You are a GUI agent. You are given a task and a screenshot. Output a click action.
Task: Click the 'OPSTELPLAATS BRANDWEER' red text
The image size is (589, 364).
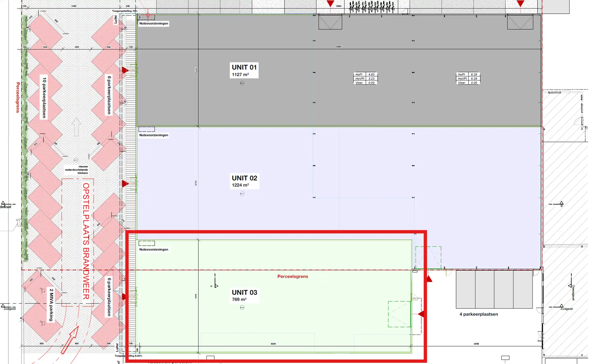pos(86,241)
